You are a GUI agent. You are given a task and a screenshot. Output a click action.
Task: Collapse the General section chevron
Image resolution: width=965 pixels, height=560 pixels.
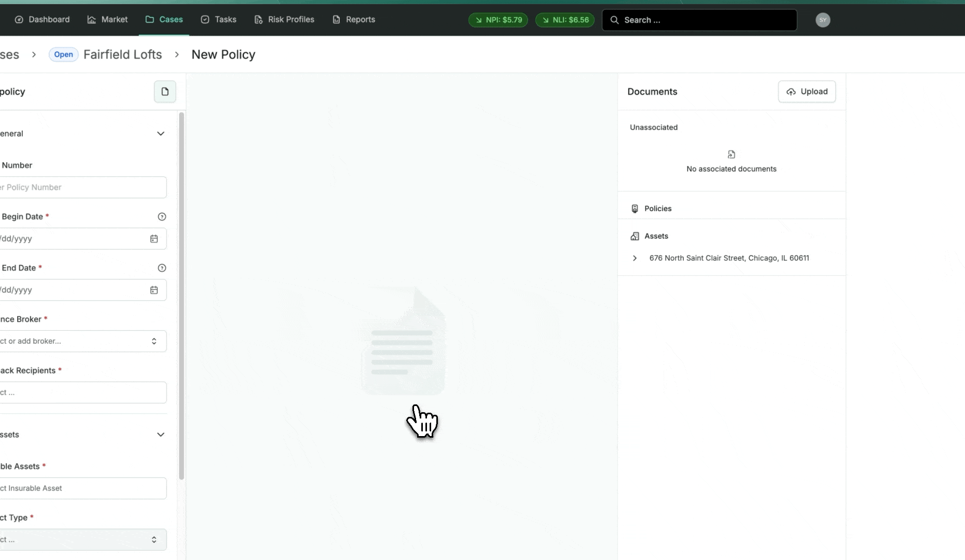[x=161, y=134]
